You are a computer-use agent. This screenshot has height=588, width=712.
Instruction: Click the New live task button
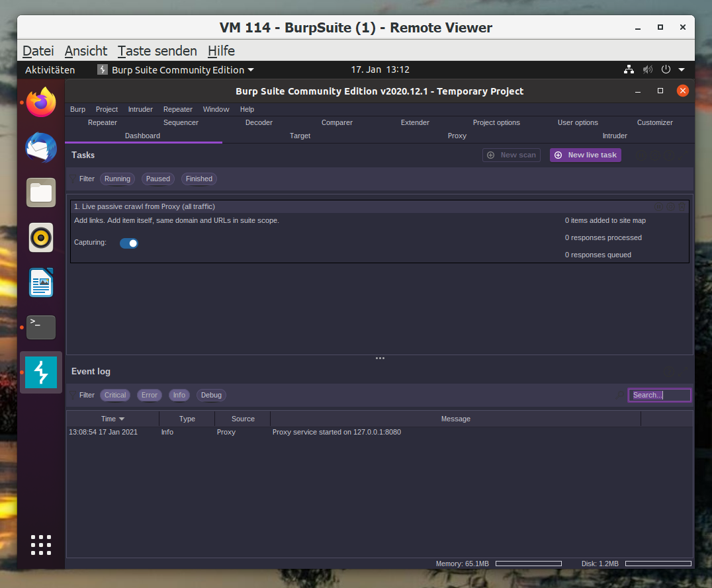[x=585, y=155]
